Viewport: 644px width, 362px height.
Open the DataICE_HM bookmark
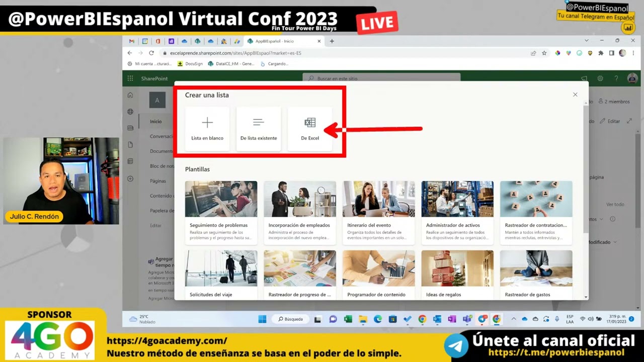231,64
